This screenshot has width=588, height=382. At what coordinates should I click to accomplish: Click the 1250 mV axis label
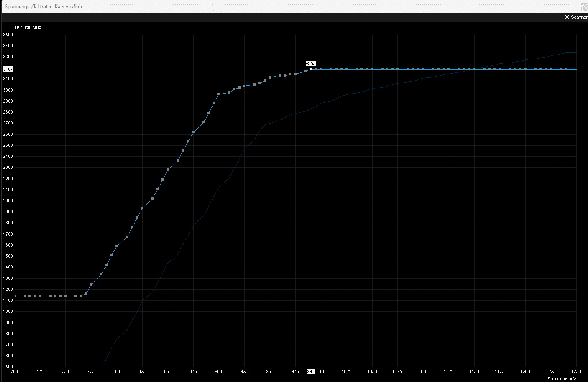coord(576,371)
